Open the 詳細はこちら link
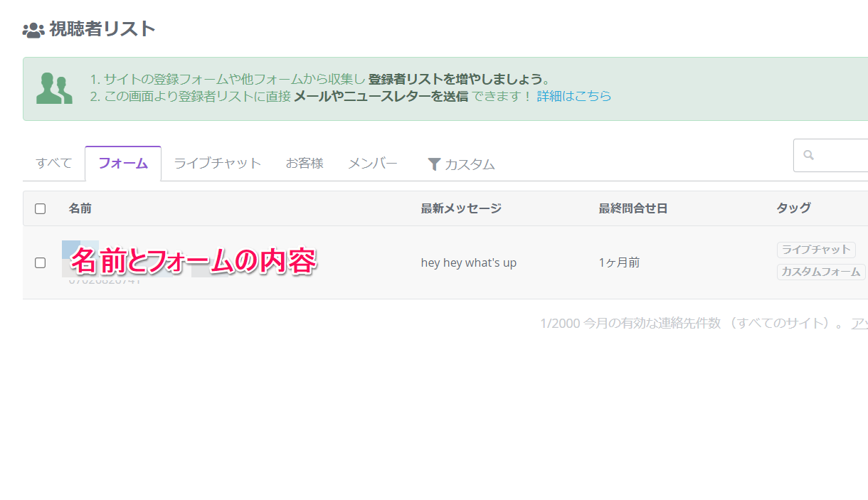This screenshot has width=868, height=500. [574, 96]
